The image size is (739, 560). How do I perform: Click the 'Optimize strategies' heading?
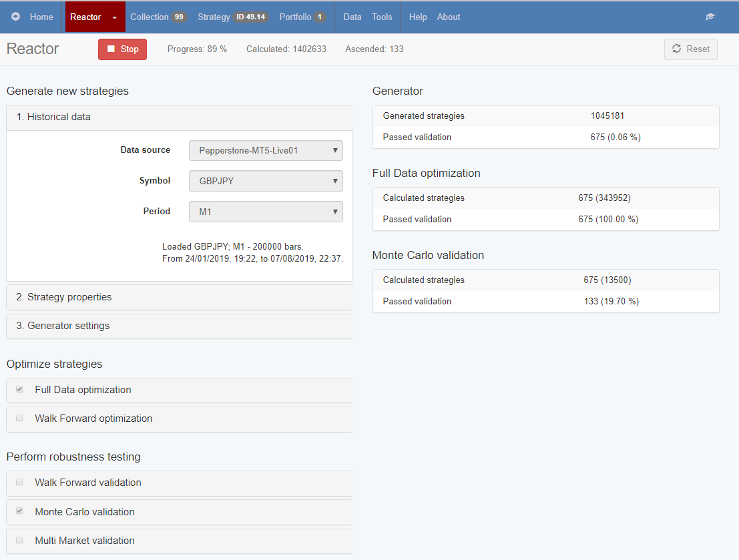pos(54,364)
